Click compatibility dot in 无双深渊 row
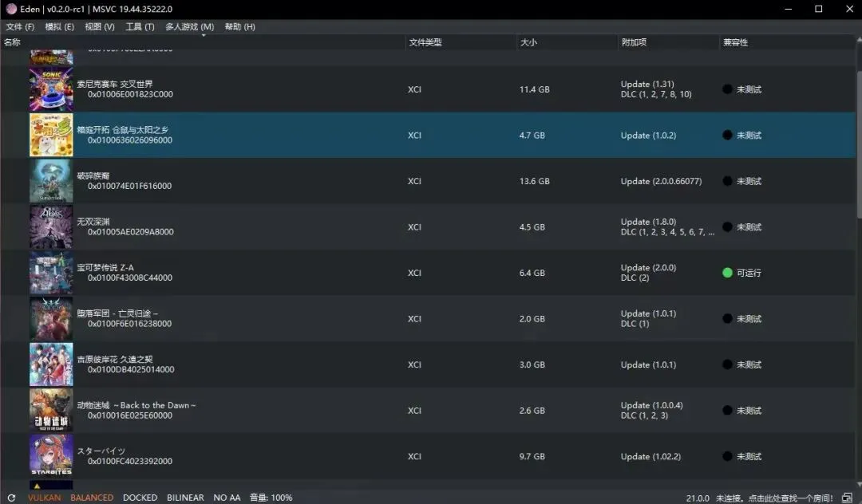 tap(727, 226)
